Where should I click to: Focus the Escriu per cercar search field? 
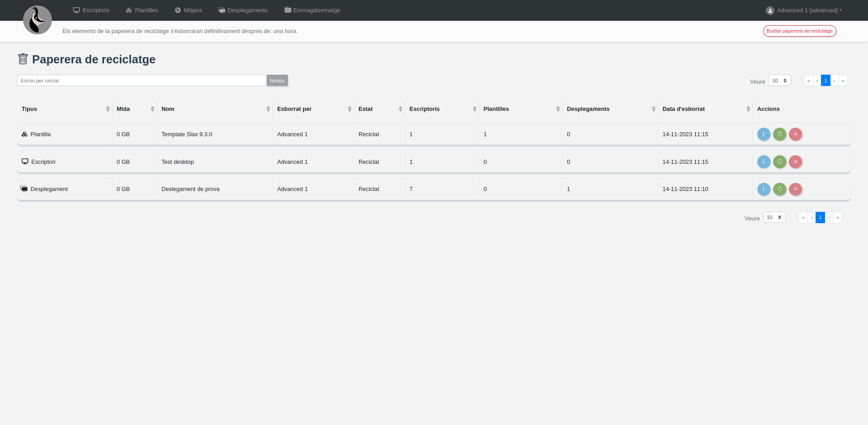tap(142, 81)
